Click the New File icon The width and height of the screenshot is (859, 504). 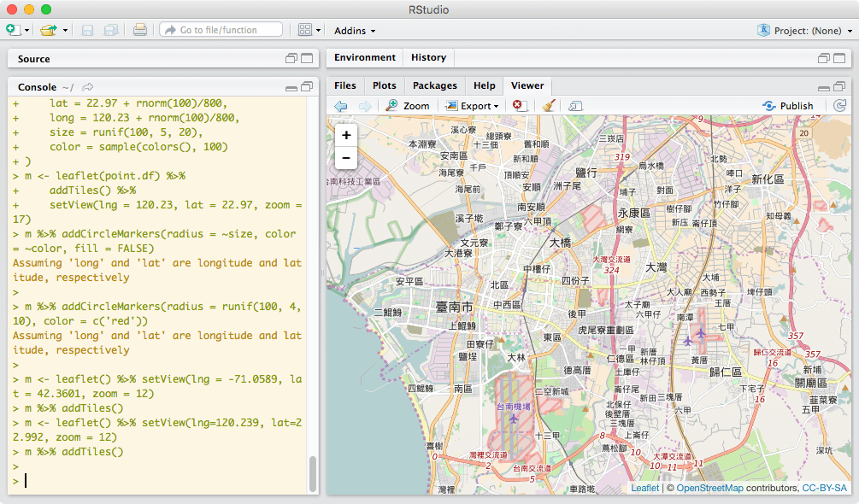point(13,30)
